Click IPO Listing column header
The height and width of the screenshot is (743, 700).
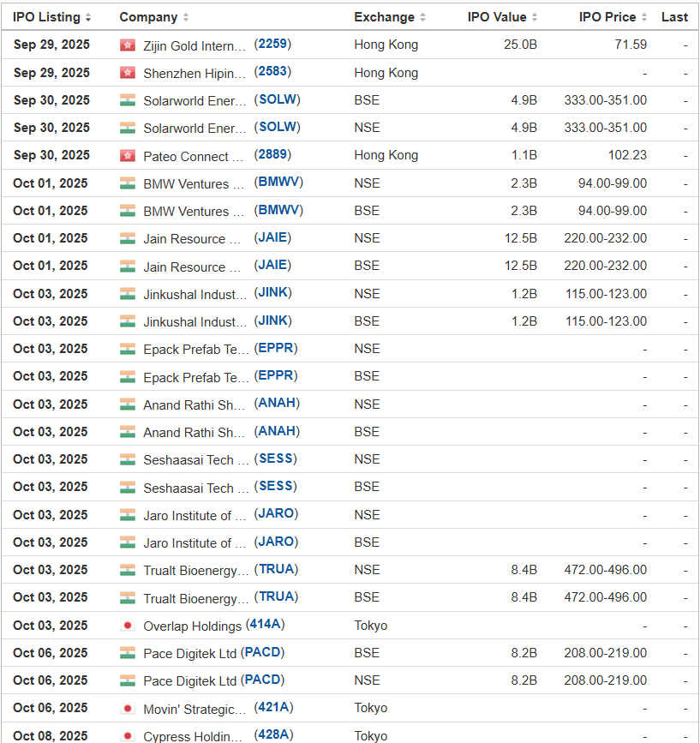46,17
